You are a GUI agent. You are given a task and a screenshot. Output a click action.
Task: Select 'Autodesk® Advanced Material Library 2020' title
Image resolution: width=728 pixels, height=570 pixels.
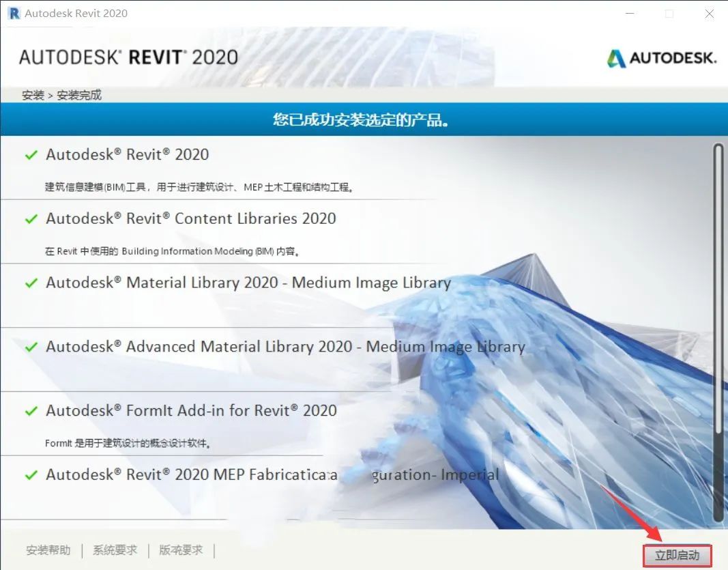(285, 347)
